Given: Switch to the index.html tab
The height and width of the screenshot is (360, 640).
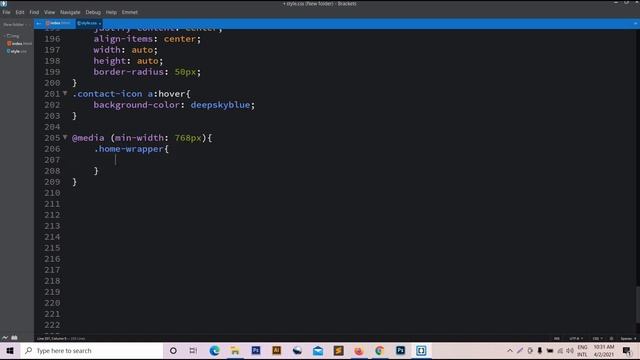Looking at the screenshot, I should (58, 23).
